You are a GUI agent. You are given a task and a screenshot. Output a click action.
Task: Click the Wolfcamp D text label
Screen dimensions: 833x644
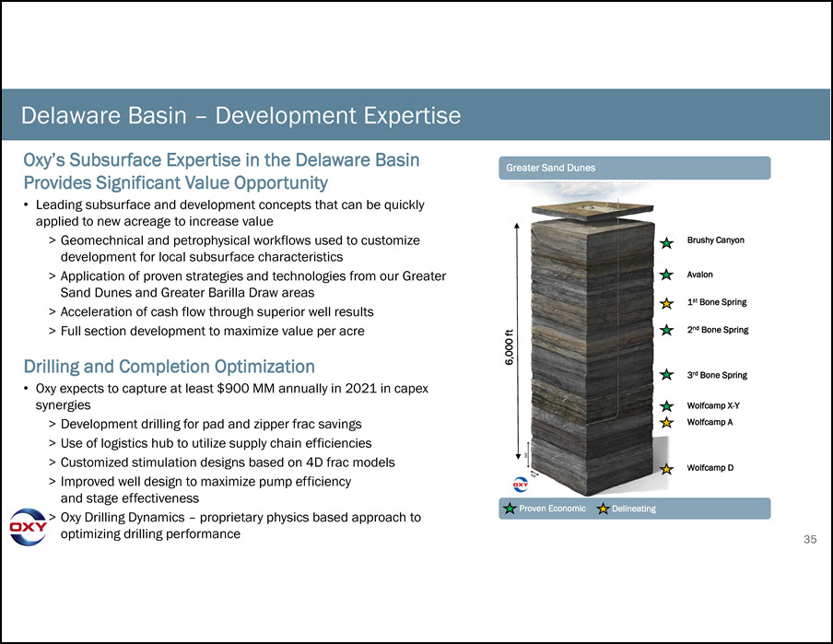pyautogui.click(x=710, y=468)
